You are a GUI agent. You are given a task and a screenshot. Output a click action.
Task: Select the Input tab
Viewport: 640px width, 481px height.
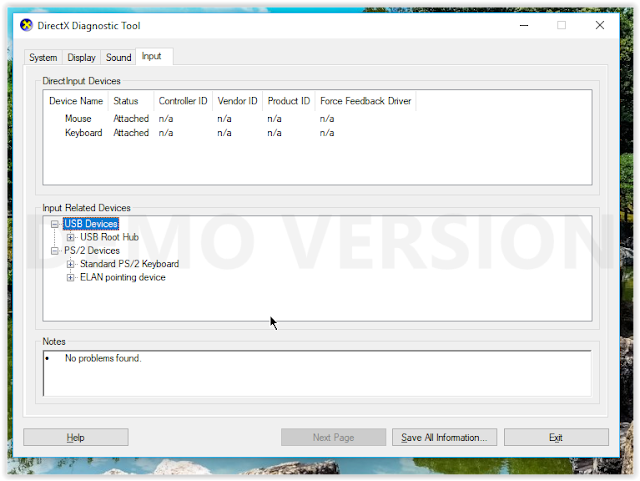click(154, 56)
